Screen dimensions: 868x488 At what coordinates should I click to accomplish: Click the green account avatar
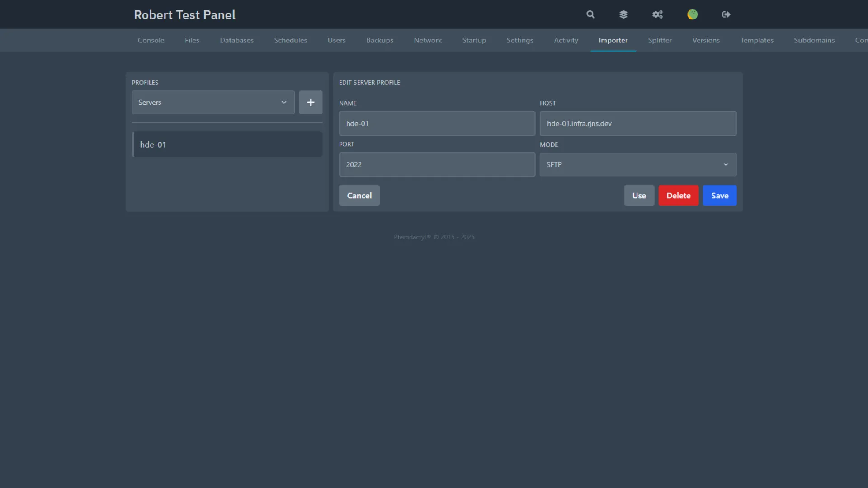click(x=692, y=14)
